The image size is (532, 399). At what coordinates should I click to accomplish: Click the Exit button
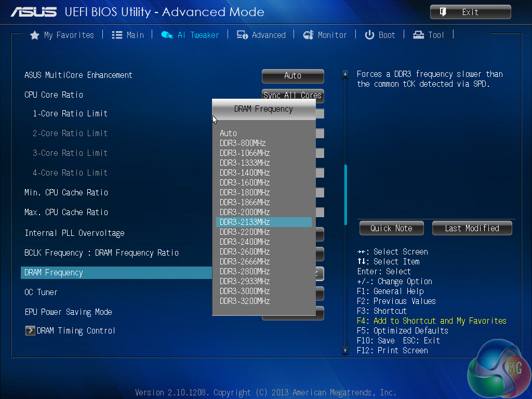coord(471,12)
